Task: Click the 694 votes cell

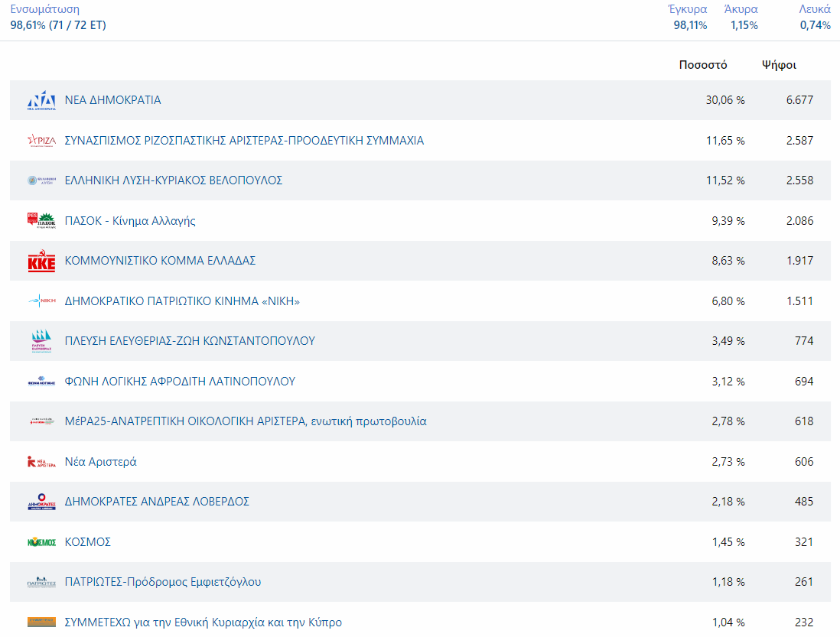Action: [804, 381]
